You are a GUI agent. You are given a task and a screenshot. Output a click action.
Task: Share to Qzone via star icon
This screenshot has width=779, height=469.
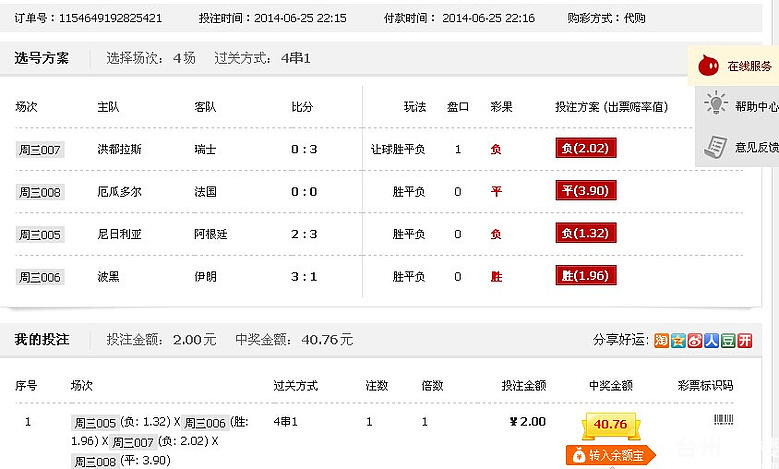[x=678, y=341]
